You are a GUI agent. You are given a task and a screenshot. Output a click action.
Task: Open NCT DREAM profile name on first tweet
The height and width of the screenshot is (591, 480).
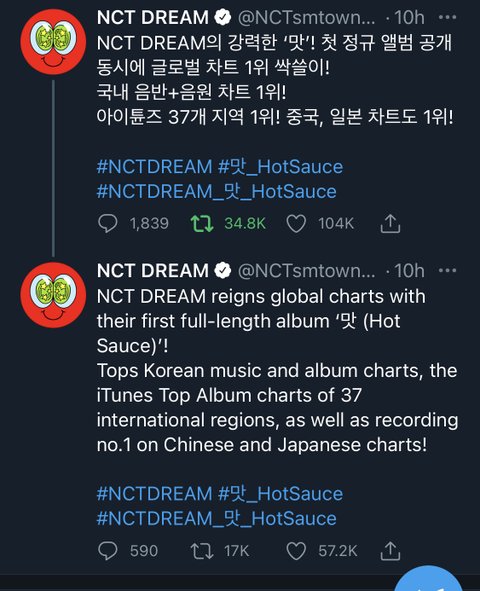pos(153,17)
